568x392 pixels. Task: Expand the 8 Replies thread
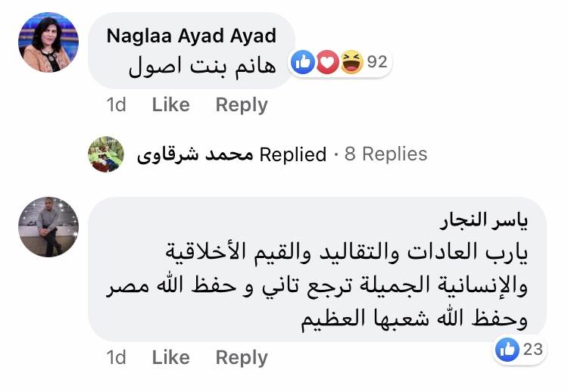[x=385, y=154]
